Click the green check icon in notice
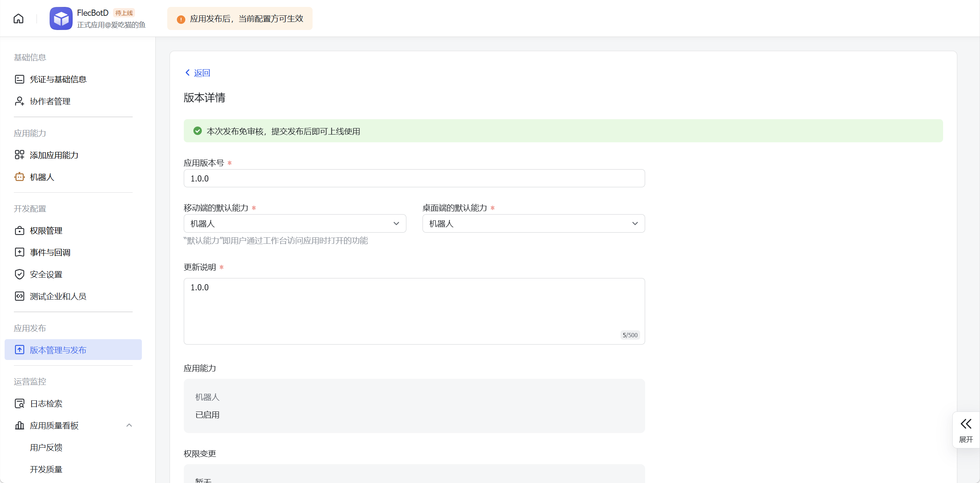Screen dimensions: 980x483 [x=198, y=131]
